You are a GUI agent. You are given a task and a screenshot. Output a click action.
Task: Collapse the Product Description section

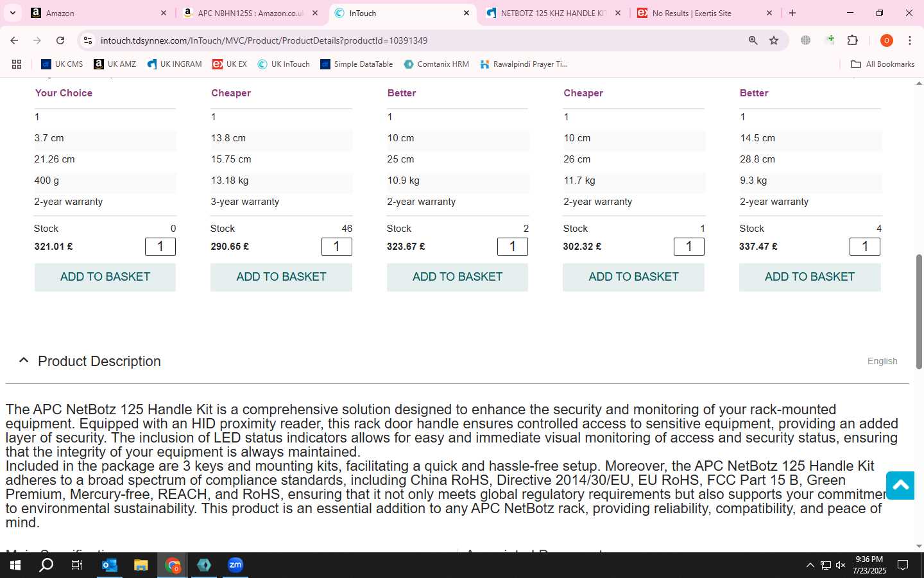click(24, 360)
